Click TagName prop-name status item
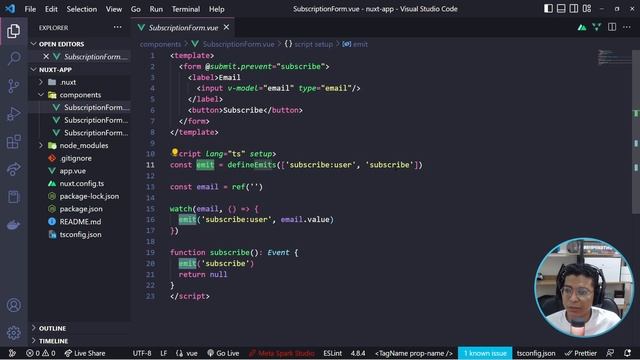The width and height of the screenshot is (640, 360). 414,353
